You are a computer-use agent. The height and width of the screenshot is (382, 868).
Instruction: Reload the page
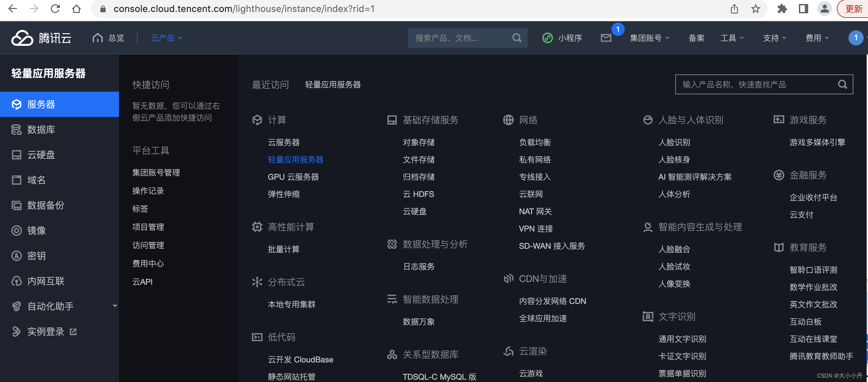point(55,9)
